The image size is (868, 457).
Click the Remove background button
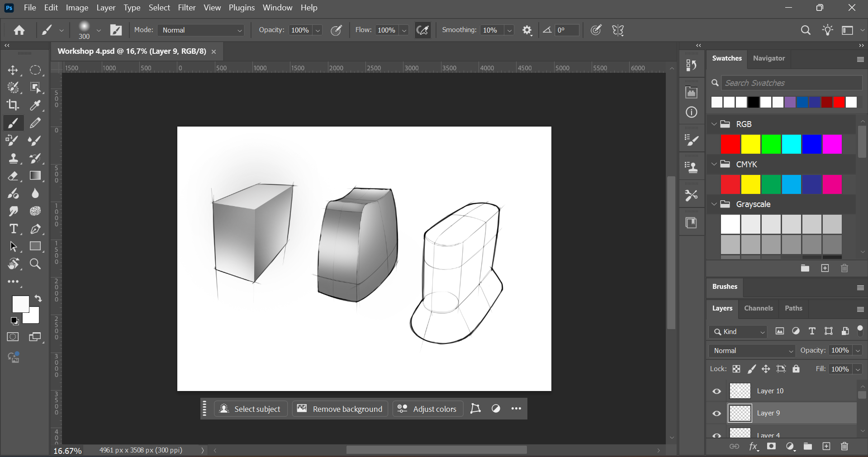click(340, 409)
